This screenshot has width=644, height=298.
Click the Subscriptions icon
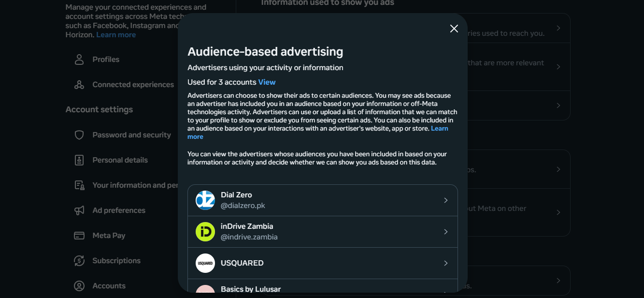tap(79, 261)
